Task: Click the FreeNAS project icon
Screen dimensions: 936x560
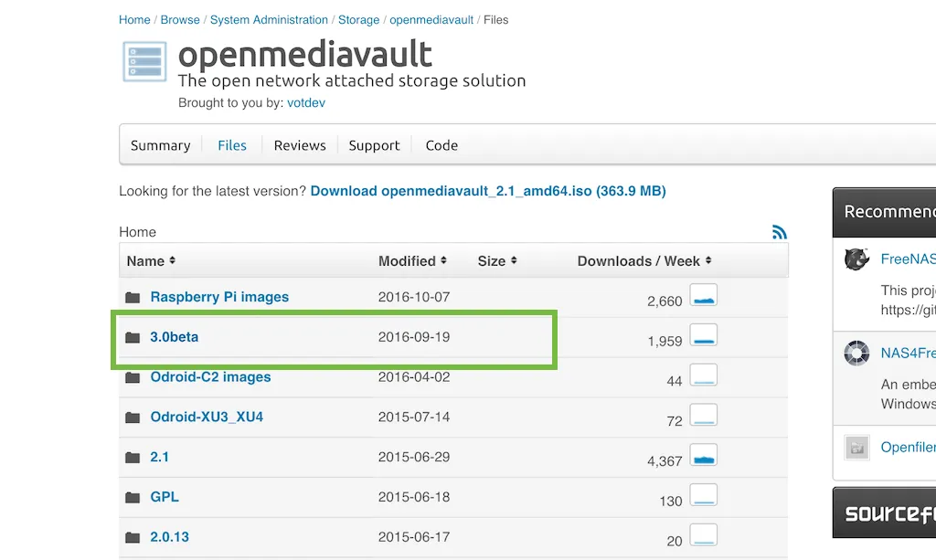Action: point(856,259)
